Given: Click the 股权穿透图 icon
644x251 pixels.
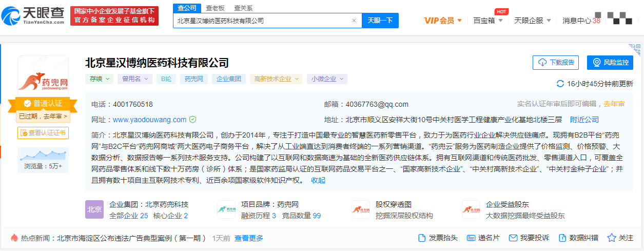Looking at the screenshot, I should [x=360, y=209].
